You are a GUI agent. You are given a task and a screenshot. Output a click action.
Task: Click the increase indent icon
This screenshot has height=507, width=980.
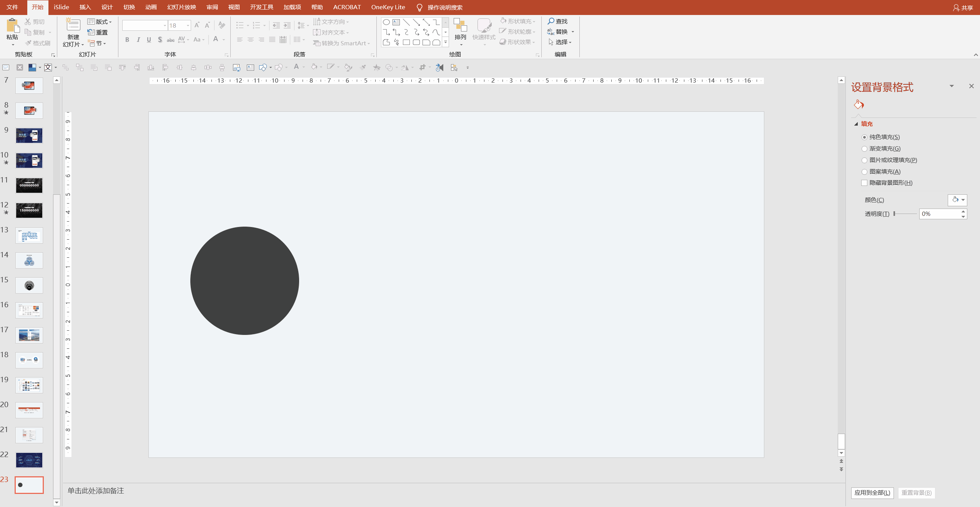point(287,25)
